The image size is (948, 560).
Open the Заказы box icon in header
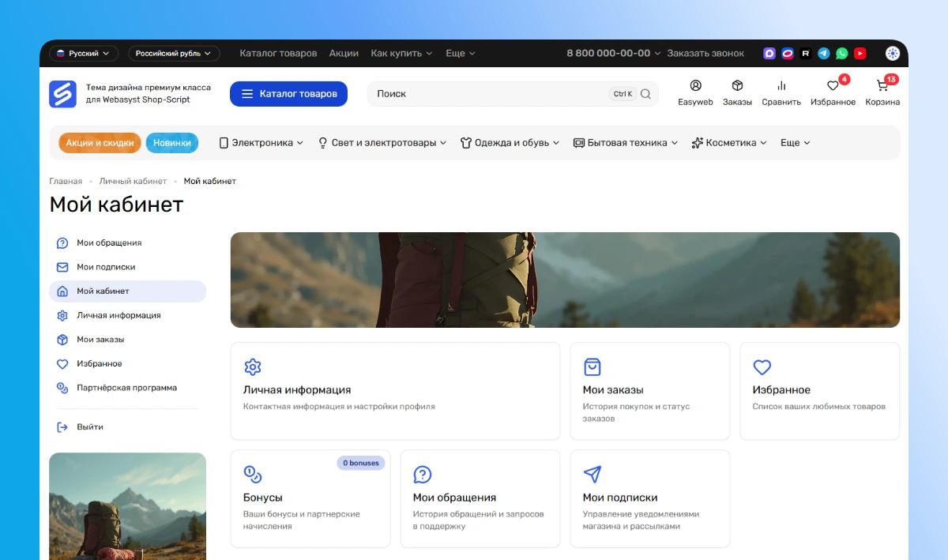point(737,86)
